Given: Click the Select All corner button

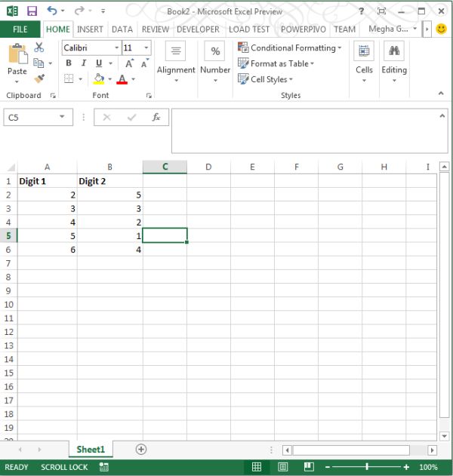Looking at the screenshot, I should pyautogui.click(x=11, y=167).
